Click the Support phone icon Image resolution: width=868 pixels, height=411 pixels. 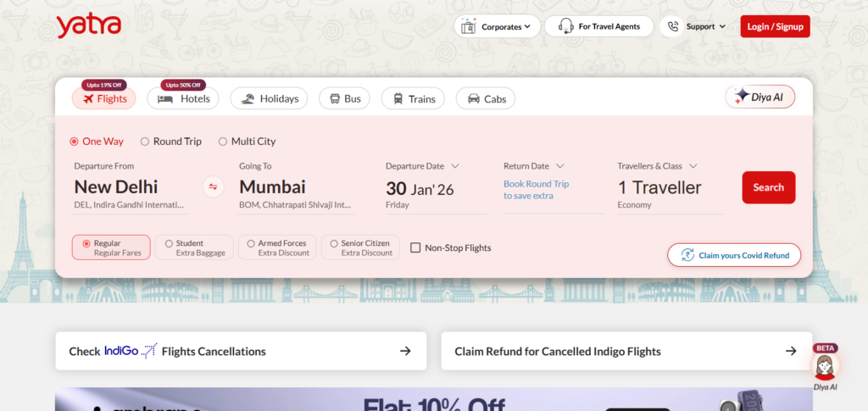pos(672,26)
